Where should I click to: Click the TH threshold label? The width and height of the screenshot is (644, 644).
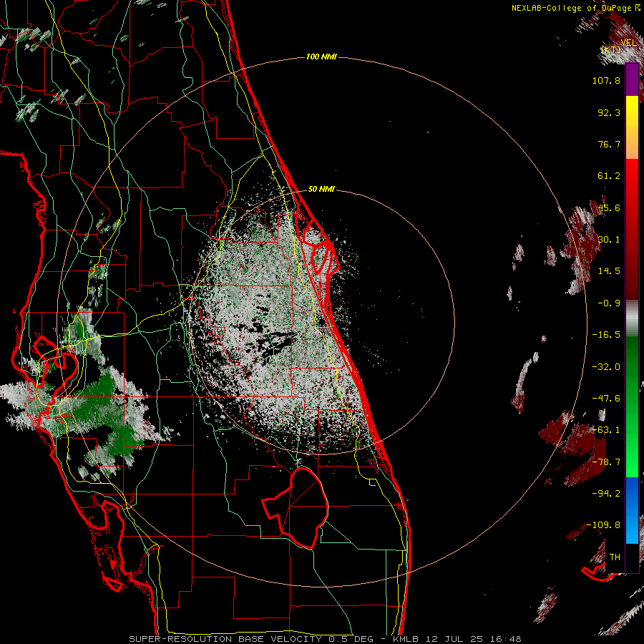[615, 557]
